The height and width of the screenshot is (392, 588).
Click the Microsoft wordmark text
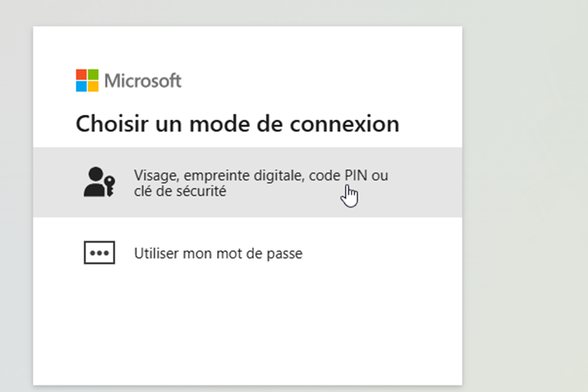pyautogui.click(x=143, y=81)
